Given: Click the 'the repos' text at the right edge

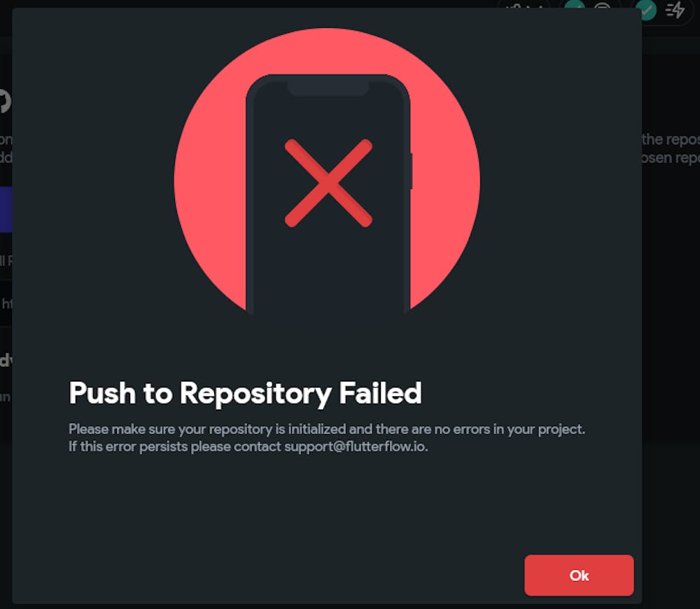Looking at the screenshot, I should (x=671, y=139).
